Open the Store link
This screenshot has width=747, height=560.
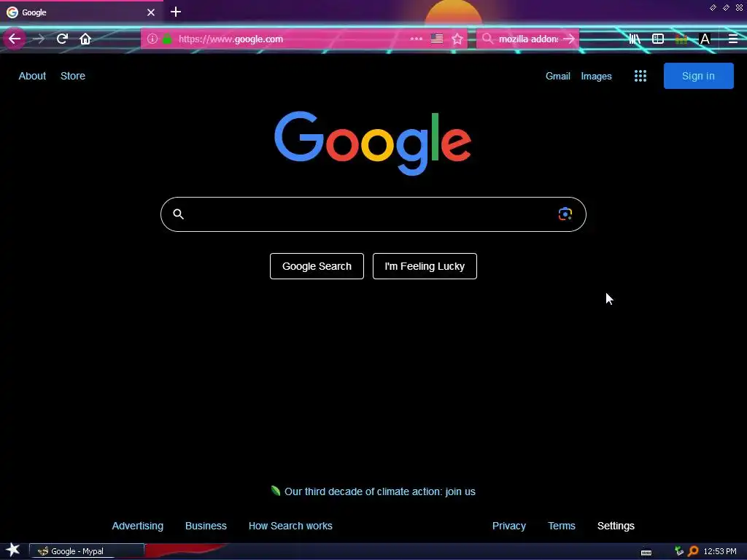(73, 76)
